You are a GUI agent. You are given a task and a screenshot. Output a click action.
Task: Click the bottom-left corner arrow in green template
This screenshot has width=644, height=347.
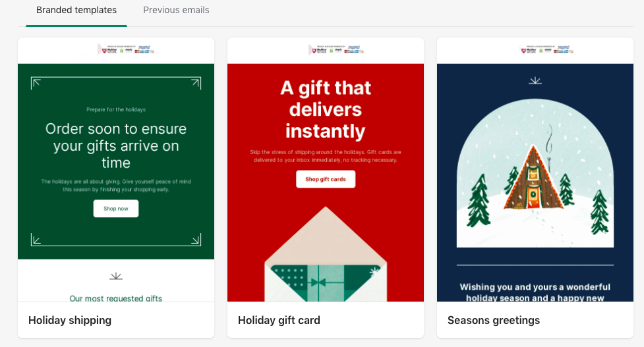click(x=37, y=240)
